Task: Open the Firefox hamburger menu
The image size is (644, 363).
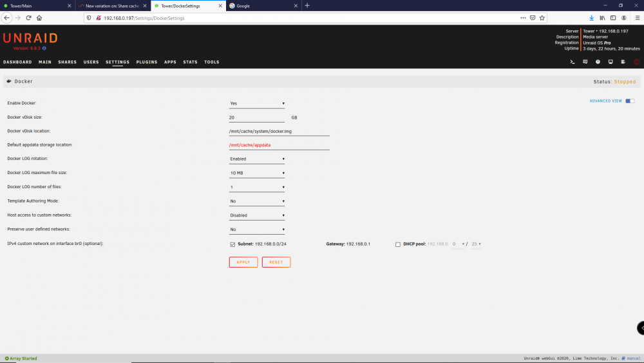Action: tap(637, 18)
